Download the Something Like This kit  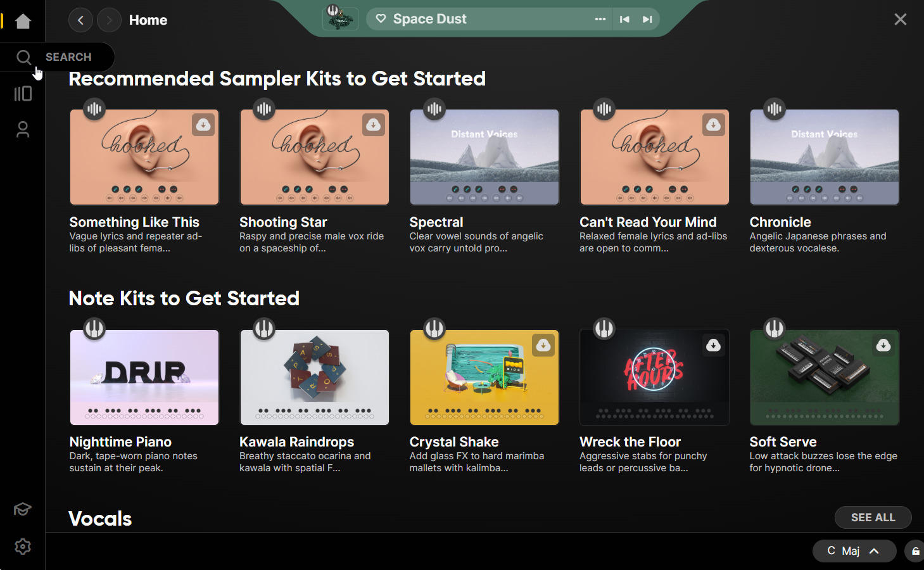pos(203,125)
